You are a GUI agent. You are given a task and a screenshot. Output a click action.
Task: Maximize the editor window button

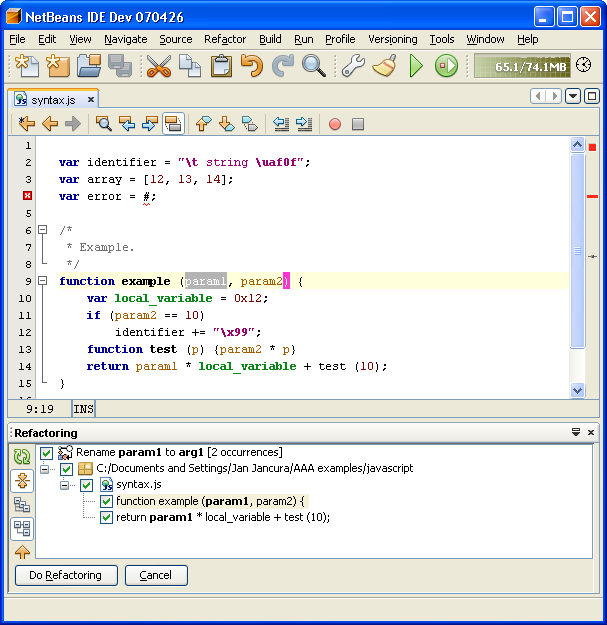[592, 96]
